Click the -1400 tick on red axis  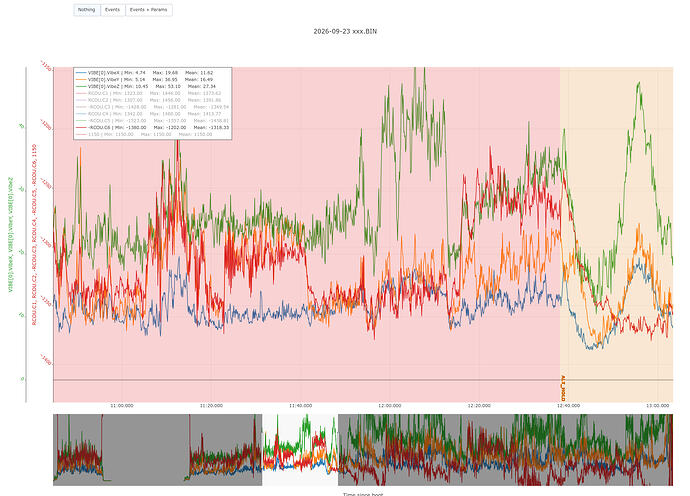tap(46, 361)
